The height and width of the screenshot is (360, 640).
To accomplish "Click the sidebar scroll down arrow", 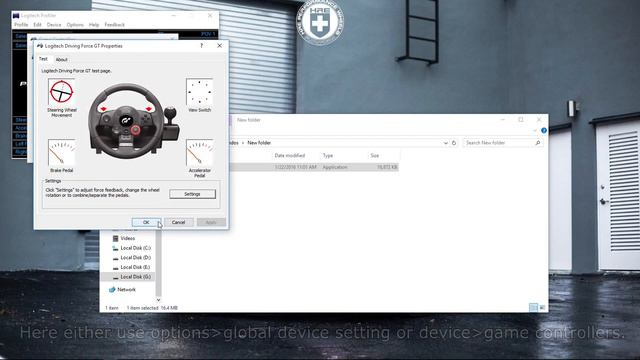I will pyautogui.click(x=158, y=300).
